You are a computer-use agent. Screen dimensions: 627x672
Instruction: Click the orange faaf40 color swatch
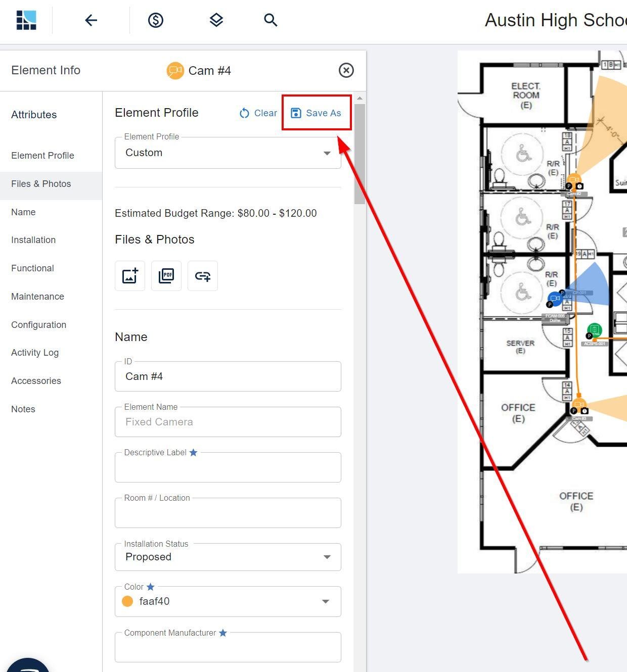tap(127, 601)
